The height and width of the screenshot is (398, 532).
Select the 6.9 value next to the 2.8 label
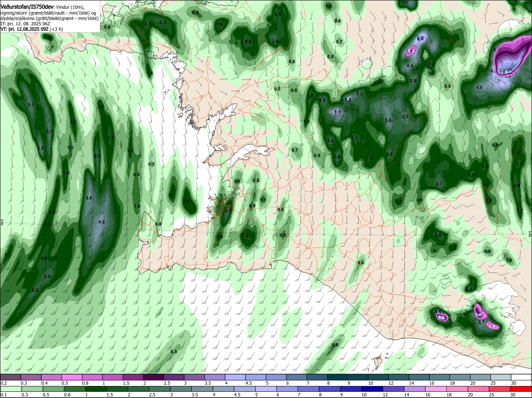(x=337, y=112)
